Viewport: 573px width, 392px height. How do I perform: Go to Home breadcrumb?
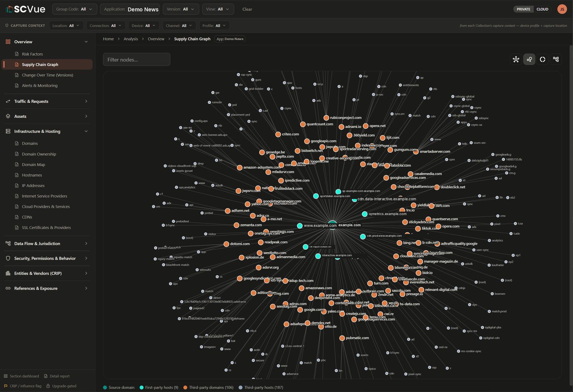pos(108,39)
